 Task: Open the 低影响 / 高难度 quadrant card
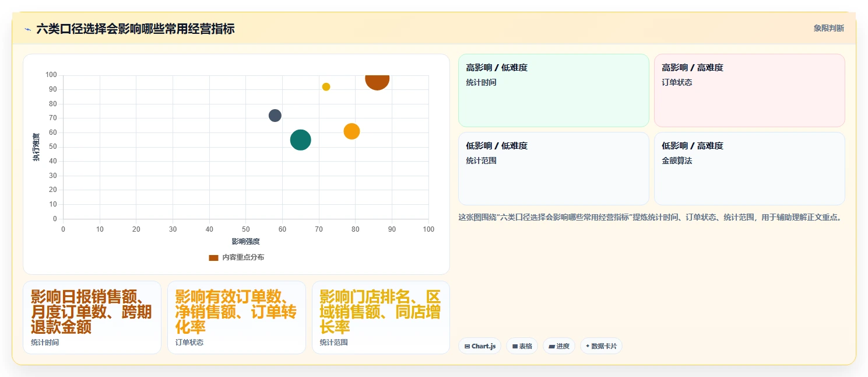coord(749,169)
